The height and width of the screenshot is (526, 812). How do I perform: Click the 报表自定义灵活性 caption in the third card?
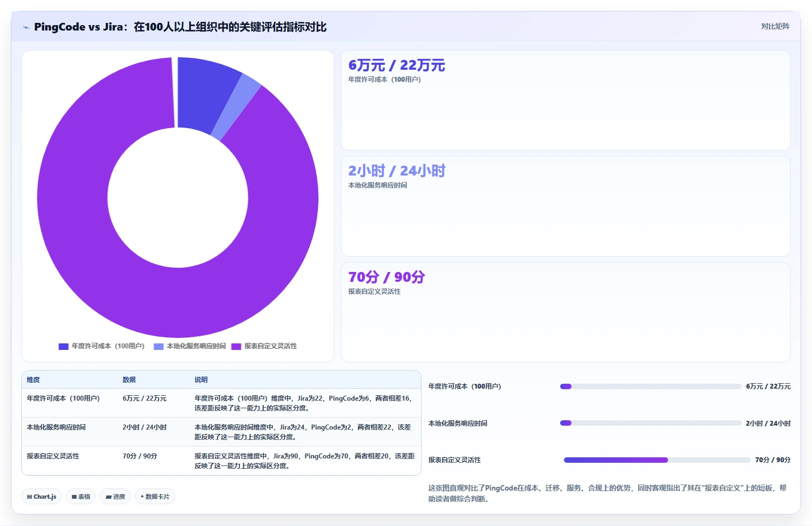click(374, 292)
